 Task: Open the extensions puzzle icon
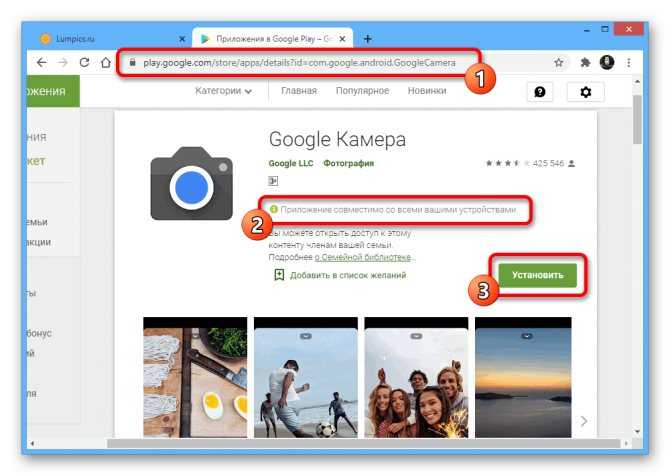[x=585, y=62]
